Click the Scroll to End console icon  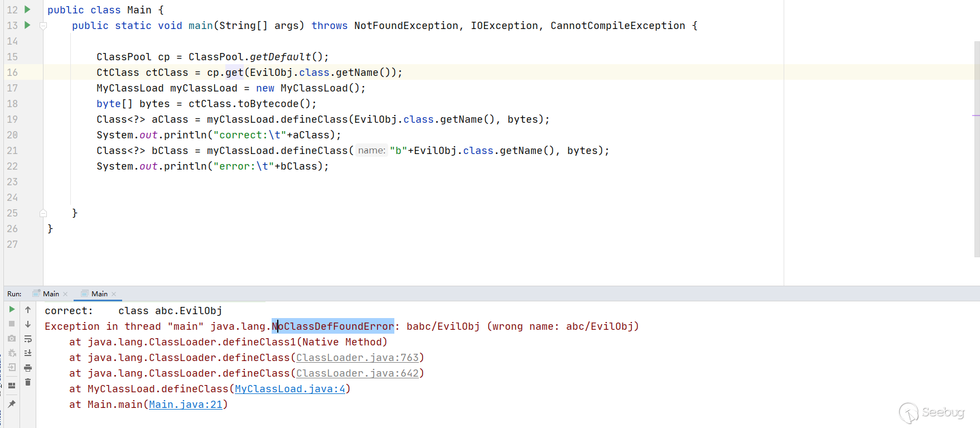pos(28,353)
